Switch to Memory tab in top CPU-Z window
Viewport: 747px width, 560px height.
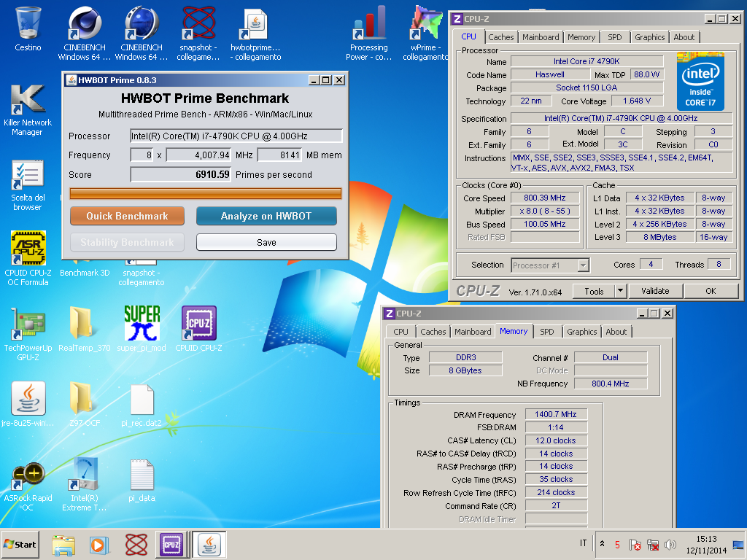pos(581,37)
